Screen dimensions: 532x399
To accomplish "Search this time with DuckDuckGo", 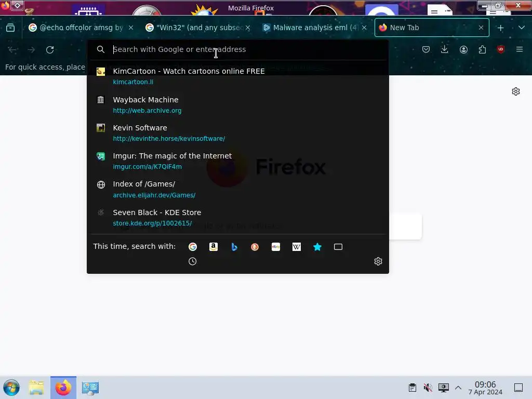I will pyautogui.click(x=255, y=247).
